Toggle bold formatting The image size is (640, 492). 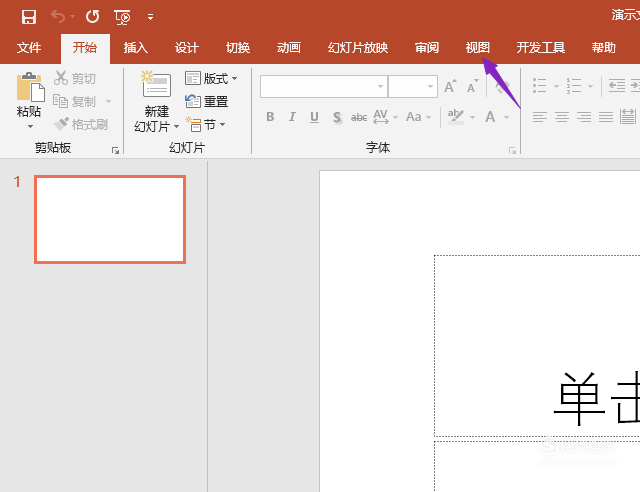tap(270, 117)
